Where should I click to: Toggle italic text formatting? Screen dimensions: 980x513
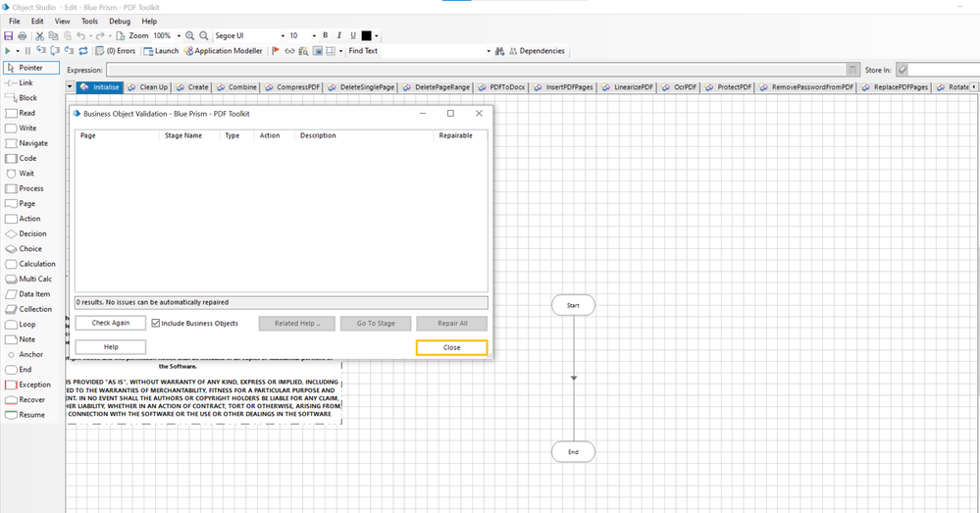[339, 36]
